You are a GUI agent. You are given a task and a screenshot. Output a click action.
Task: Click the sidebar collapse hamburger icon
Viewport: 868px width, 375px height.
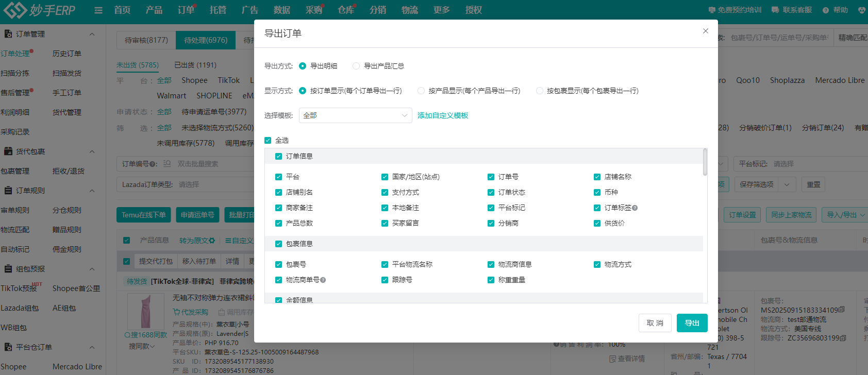pyautogui.click(x=98, y=10)
